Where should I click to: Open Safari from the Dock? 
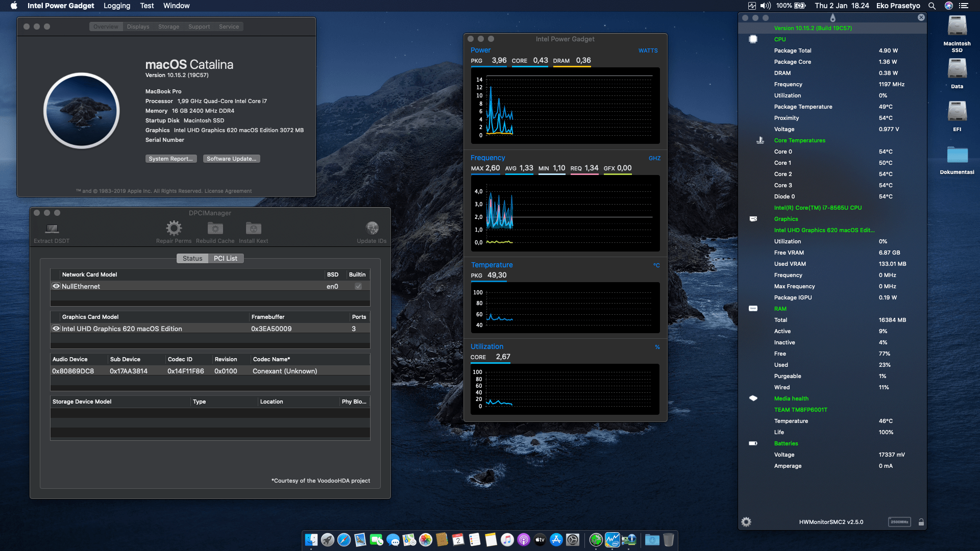tap(344, 540)
